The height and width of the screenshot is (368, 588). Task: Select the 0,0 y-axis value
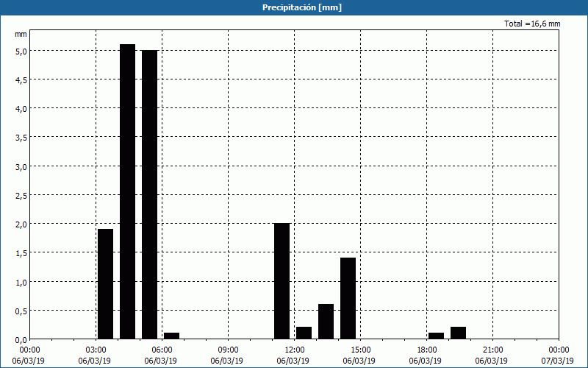[x=21, y=340]
